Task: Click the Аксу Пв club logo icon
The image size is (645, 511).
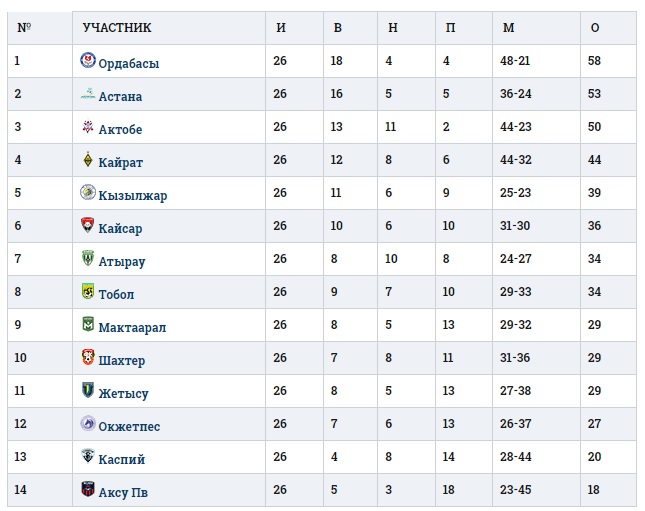Action: (88, 490)
